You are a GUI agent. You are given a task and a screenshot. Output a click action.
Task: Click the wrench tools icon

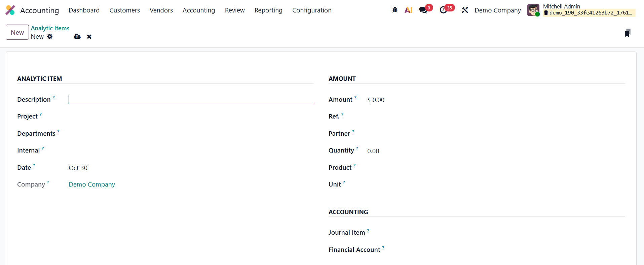click(465, 10)
